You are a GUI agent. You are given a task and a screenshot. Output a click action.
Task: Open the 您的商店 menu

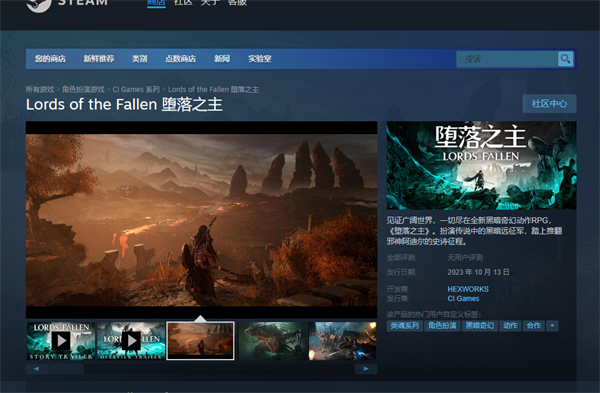(x=50, y=59)
